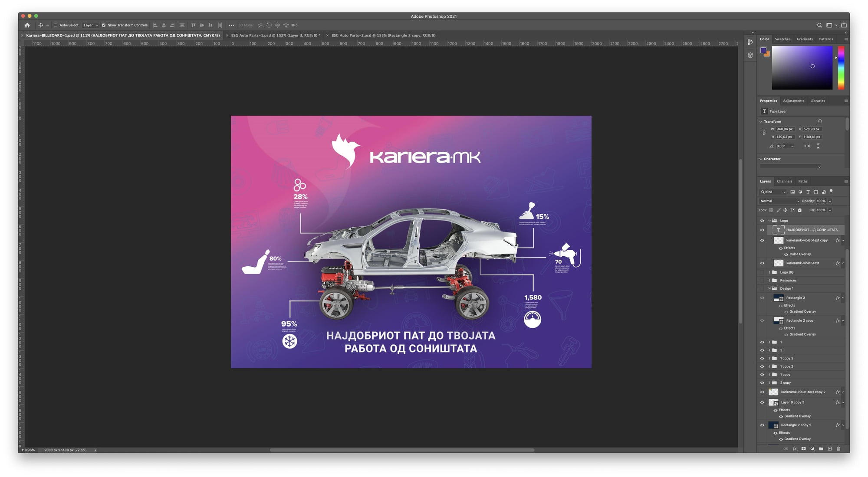Image resolution: width=868 pixels, height=477 pixels.
Task: Collapse the Design 1 group
Action: click(769, 288)
